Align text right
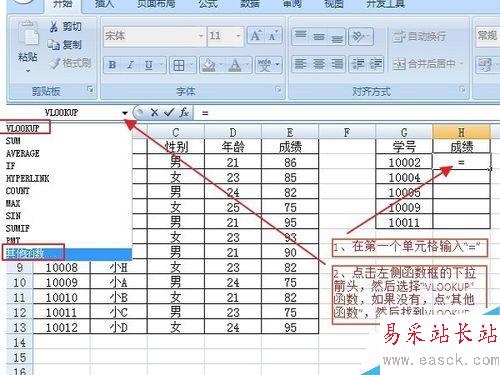Screen dimensions: 500x375 (x=337, y=64)
